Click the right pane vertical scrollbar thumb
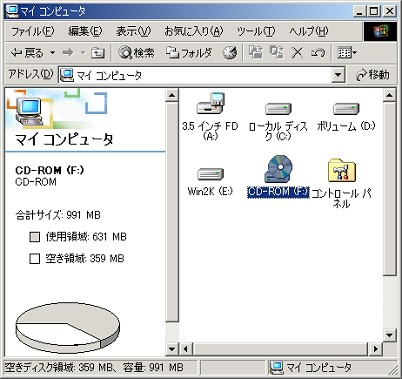 389,188
